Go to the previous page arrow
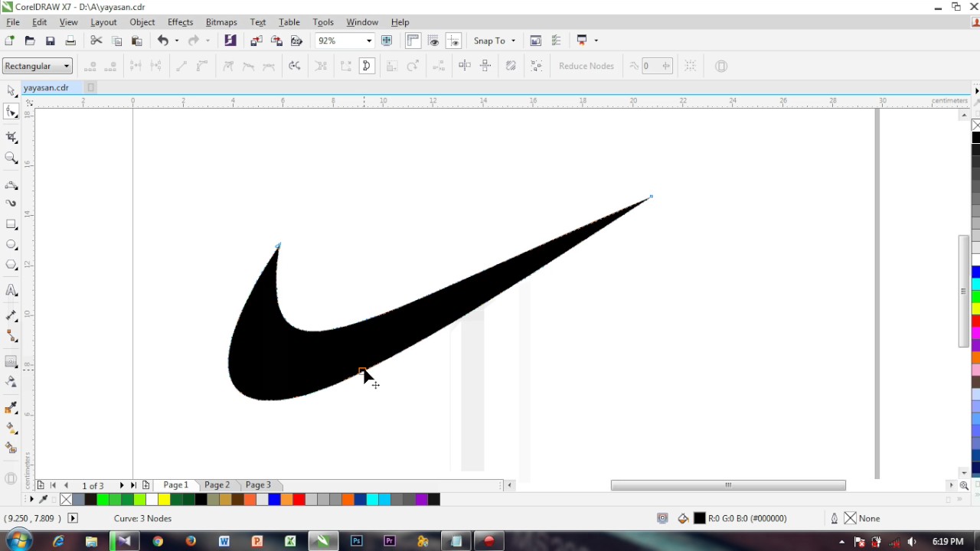Image resolution: width=980 pixels, height=551 pixels. [x=66, y=485]
